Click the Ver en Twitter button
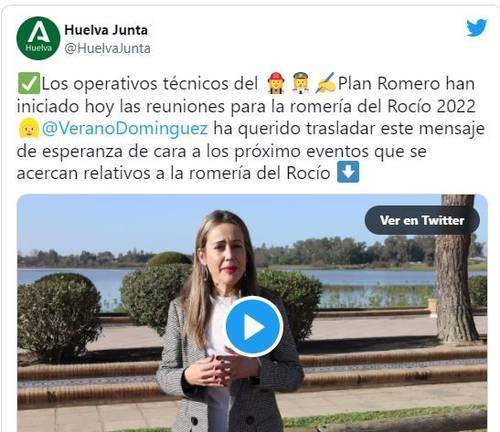The width and height of the screenshot is (500, 432). pyautogui.click(x=422, y=220)
